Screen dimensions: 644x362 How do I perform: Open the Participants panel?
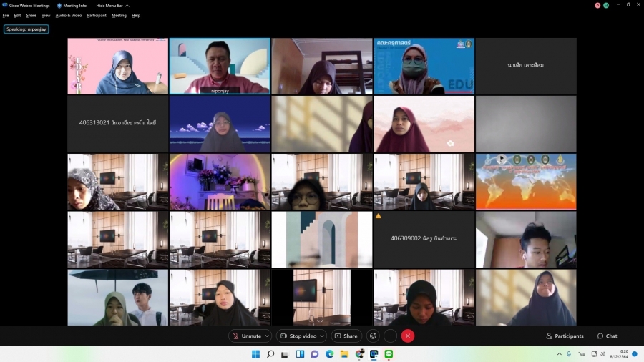point(565,336)
